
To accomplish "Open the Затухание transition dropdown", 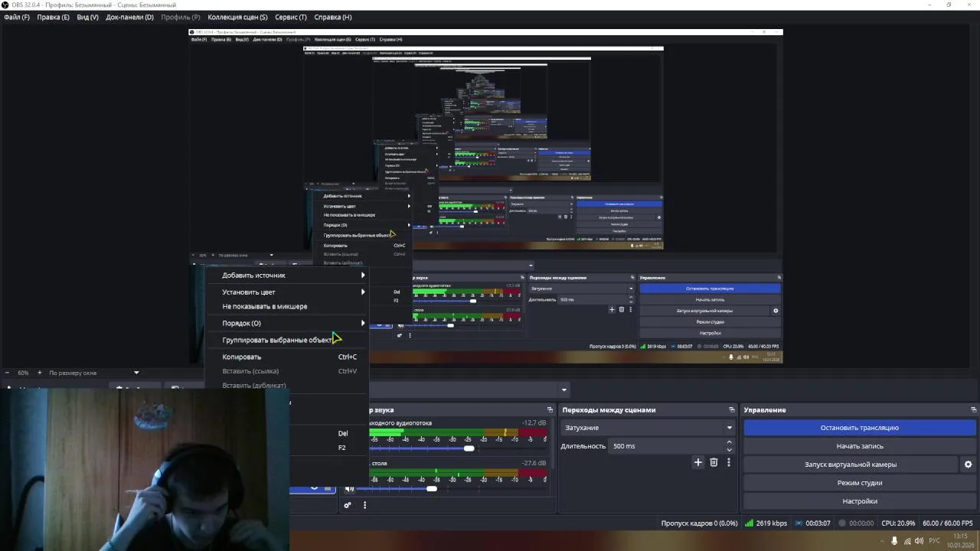I will [648, 428].
